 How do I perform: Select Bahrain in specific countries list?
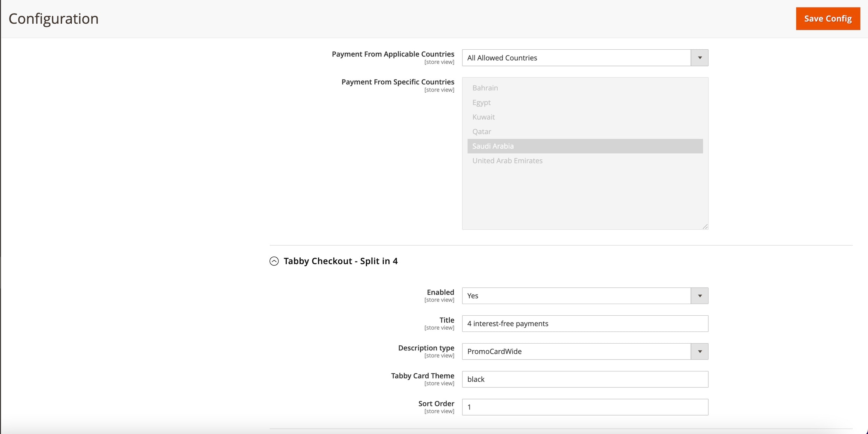click(x=585, y=88)
